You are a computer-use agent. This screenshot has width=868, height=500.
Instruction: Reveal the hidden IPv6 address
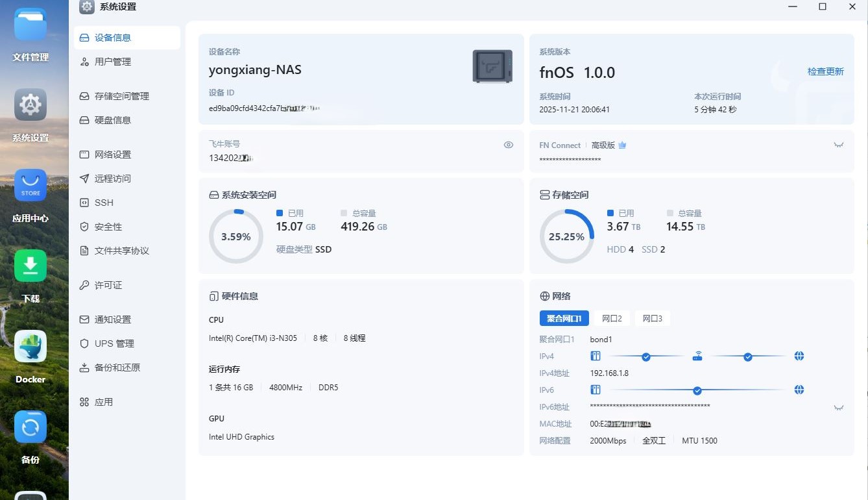[839, 408]
